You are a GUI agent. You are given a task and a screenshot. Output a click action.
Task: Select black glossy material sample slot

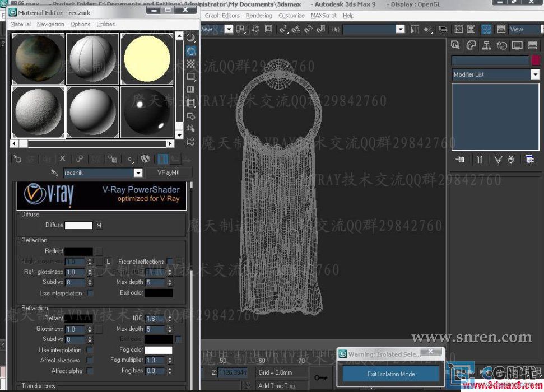pyautogui.click(x=147, y=112)
